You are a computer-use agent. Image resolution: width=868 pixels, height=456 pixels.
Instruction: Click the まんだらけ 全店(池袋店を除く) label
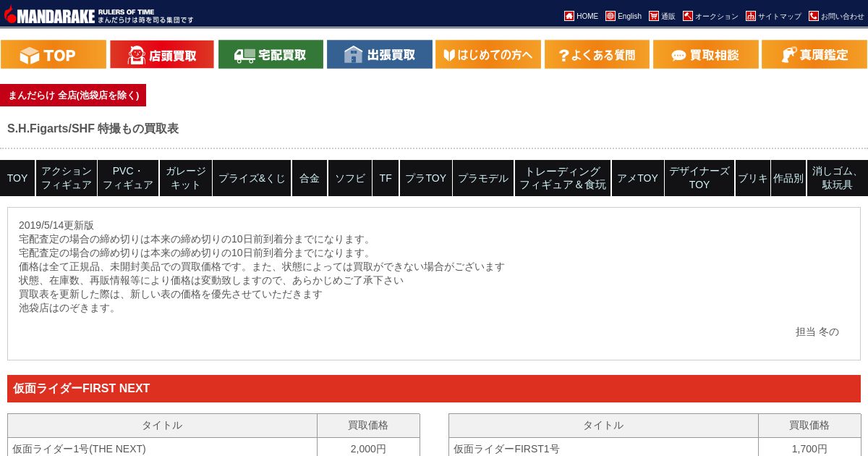tap(73, 95)
